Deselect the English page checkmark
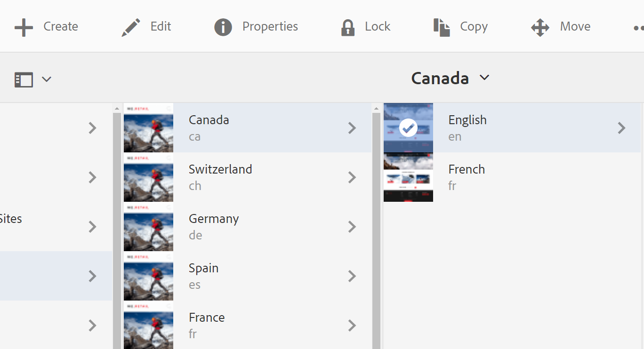 (x=408, y=127)
